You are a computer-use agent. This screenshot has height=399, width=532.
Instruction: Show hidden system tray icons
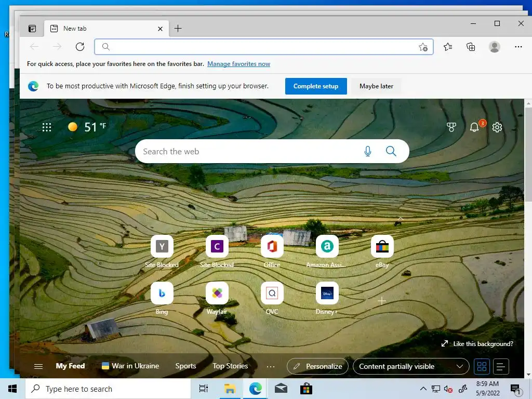coord(423,389)
